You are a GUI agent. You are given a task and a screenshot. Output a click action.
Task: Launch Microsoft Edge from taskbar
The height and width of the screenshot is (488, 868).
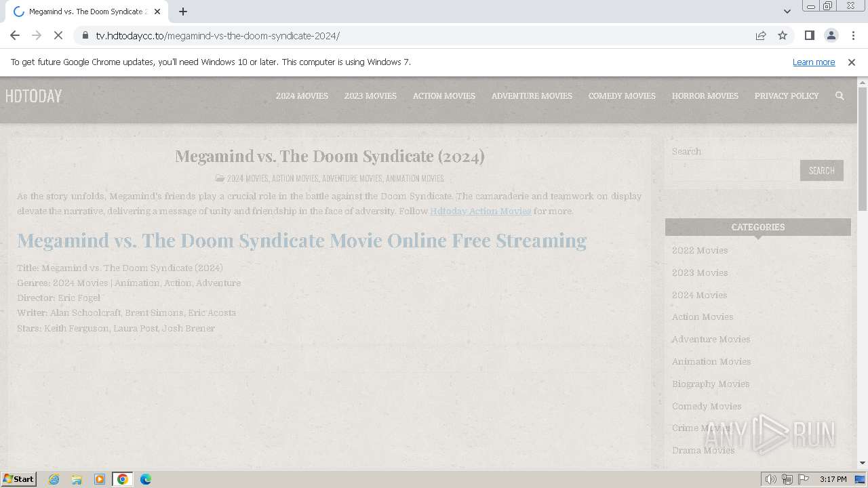click(146, 479)
